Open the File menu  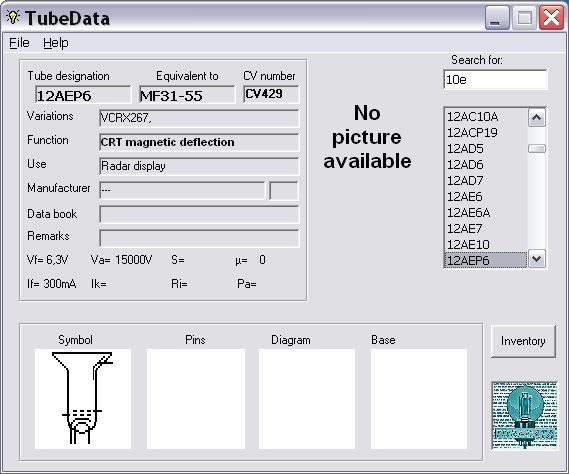pos(19,43)
